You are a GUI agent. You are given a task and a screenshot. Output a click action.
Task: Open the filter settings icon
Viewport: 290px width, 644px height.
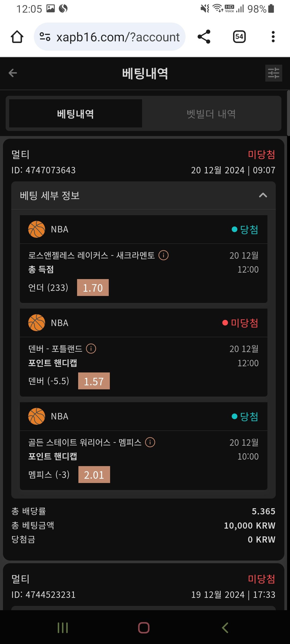click(x=273, y=73)
